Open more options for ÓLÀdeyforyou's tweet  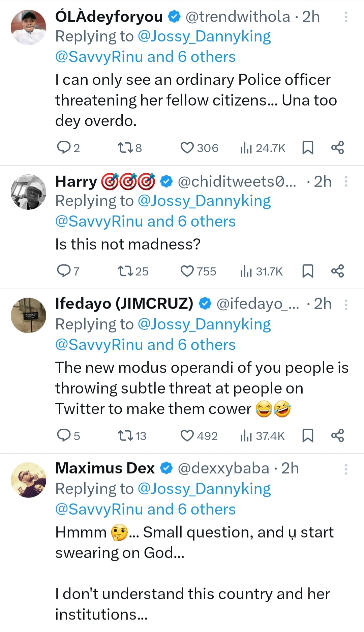click(x=346, y=17)
